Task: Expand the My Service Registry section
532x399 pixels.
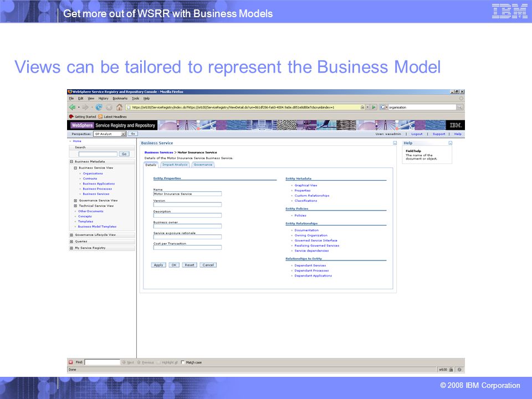Action: pyautogui.click(x=71, y=248)
